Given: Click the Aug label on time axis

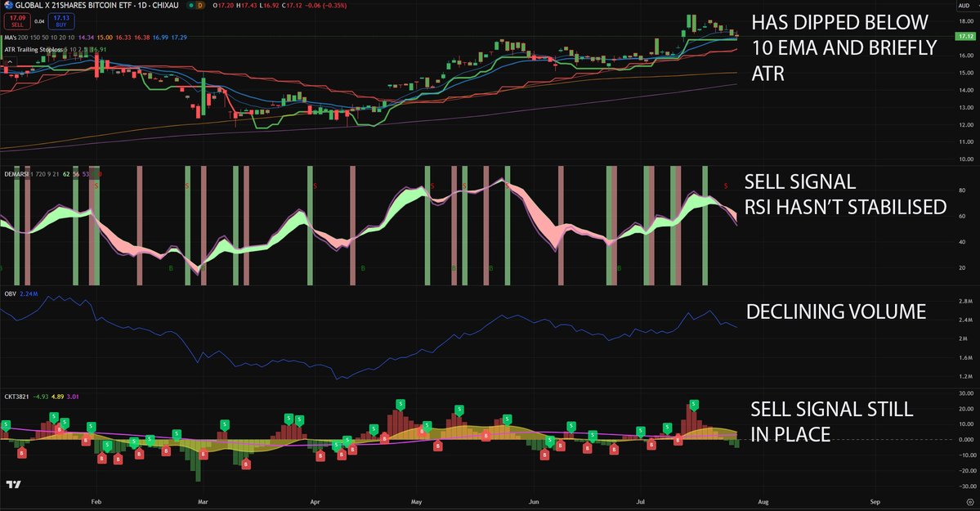Looking at the screenshot, I should [763, 502].
